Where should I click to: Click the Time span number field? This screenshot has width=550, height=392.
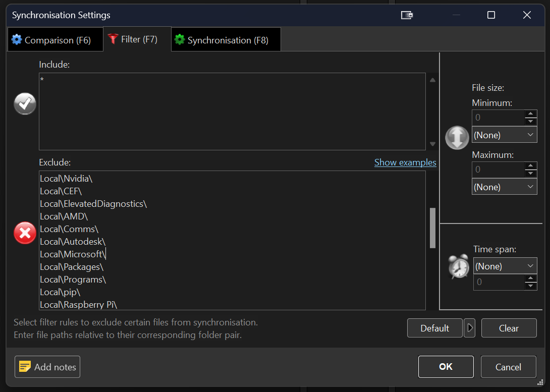[499, 282]
